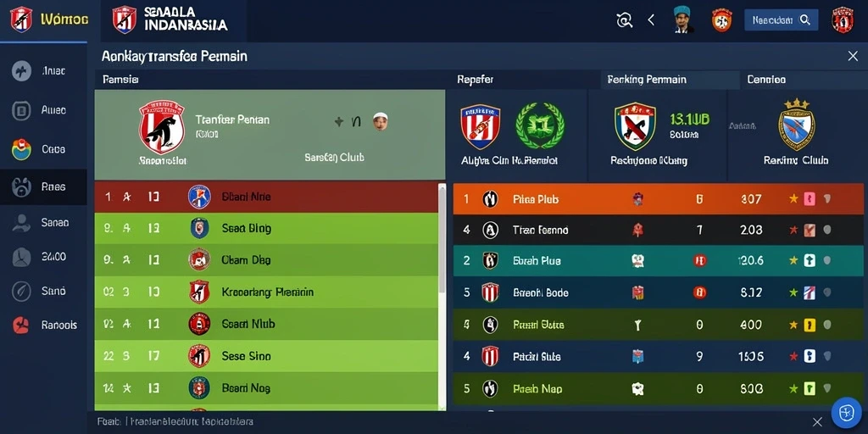Toggle the star on Tren Fennd row
Screen dimensions: 868x434
[x=793, y=230]
